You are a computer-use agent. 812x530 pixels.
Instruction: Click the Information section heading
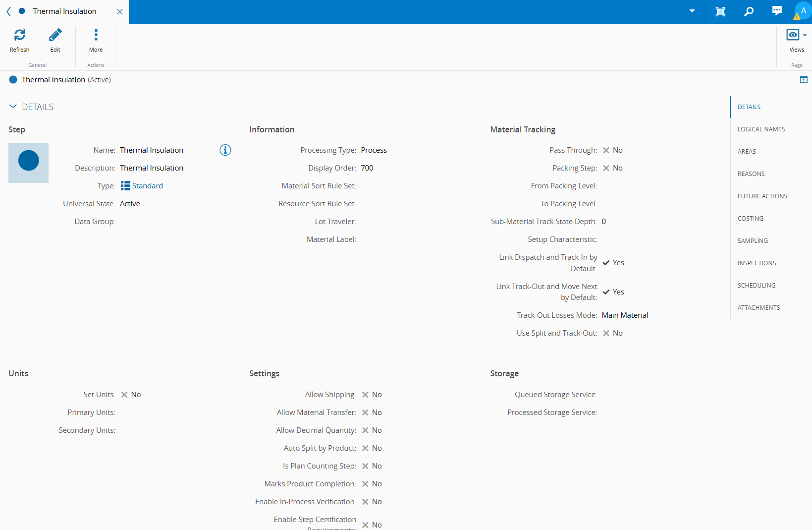click(x=272, y=129)
